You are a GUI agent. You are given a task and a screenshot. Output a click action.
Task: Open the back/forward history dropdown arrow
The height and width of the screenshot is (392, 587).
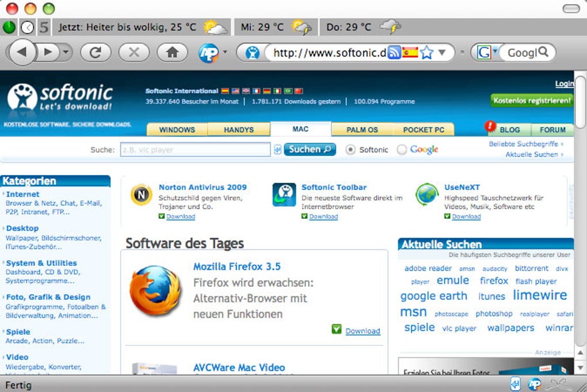[66, 52]
